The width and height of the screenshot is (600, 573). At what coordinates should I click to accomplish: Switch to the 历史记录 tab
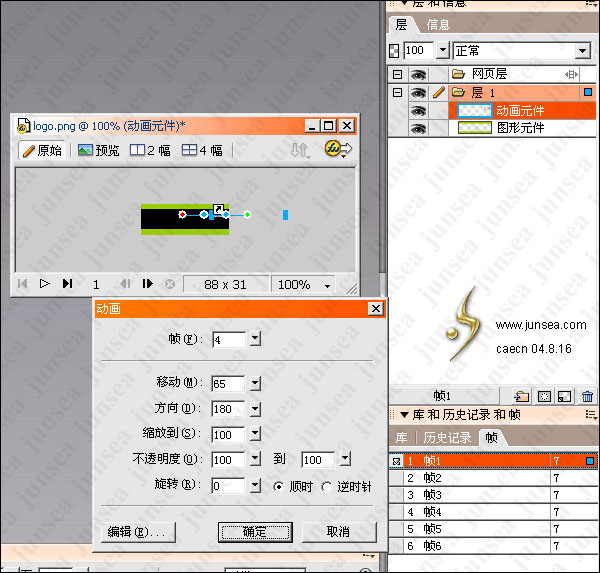pos(446,438)
